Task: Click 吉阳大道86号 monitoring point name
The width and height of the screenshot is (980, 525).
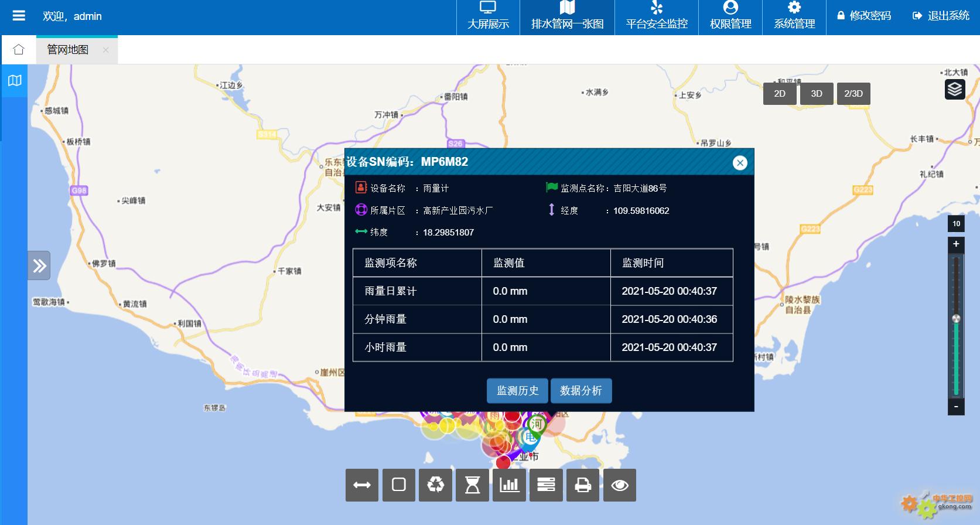Action: [x=640, y=188]
